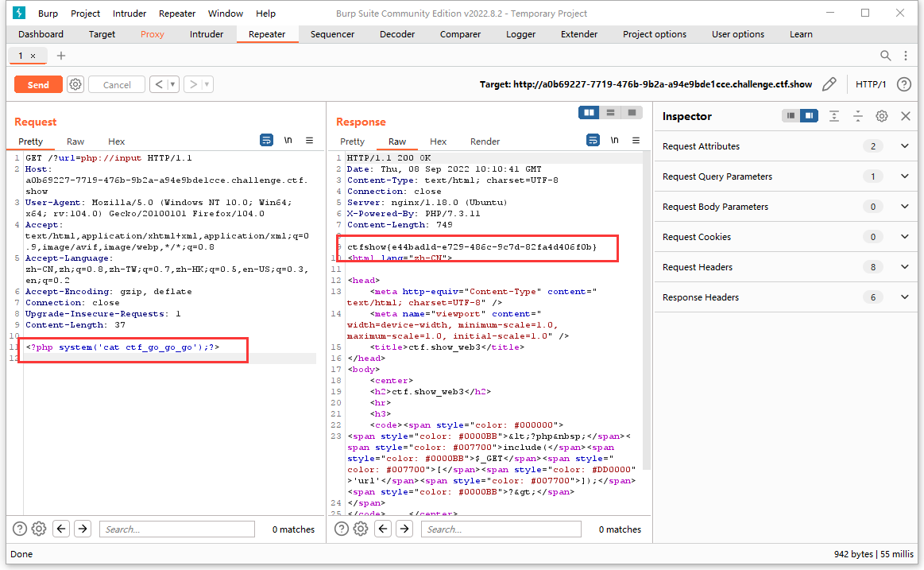Toggle word wrap in Request editor
Viewport: 924px width, 570px height.
[x=266, y=140]
